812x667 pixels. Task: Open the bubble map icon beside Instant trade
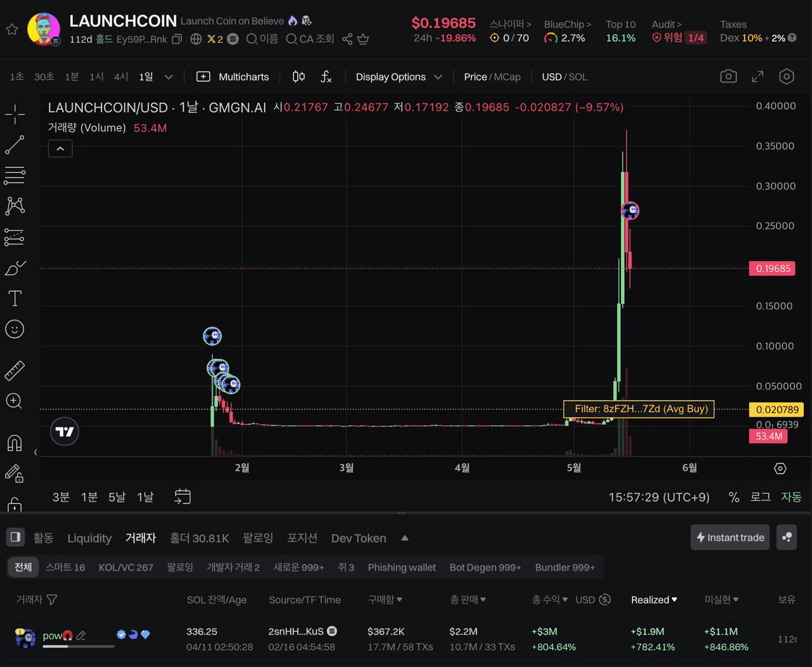point(787,537)
